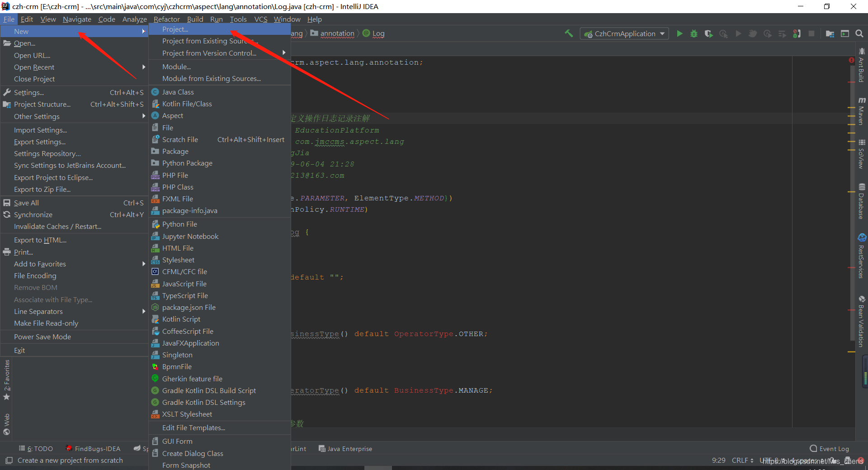Select Project... in New submenu
The height and width of the screenshot is (470, 868).
tap(220, 29)
